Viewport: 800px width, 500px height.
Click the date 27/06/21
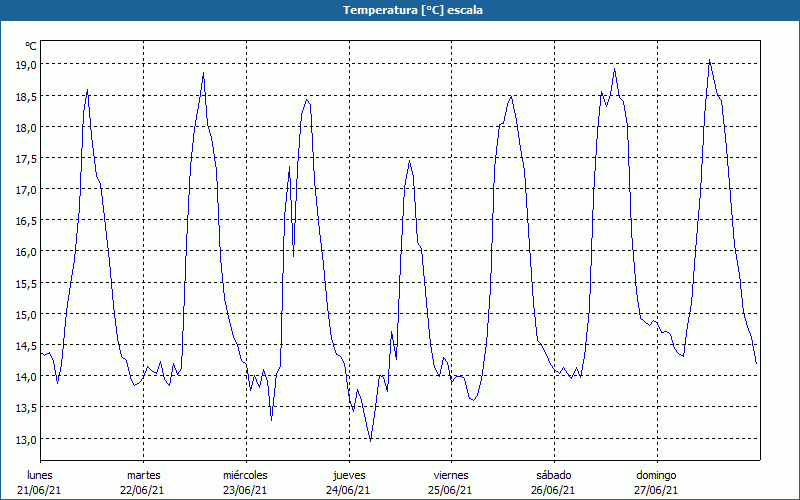[656, 490]
